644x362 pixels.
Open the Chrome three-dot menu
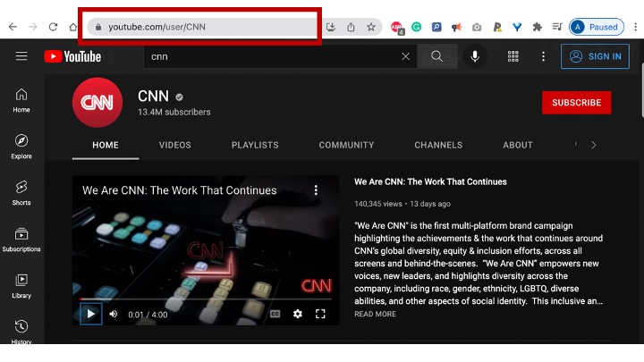tap(635, 27)
